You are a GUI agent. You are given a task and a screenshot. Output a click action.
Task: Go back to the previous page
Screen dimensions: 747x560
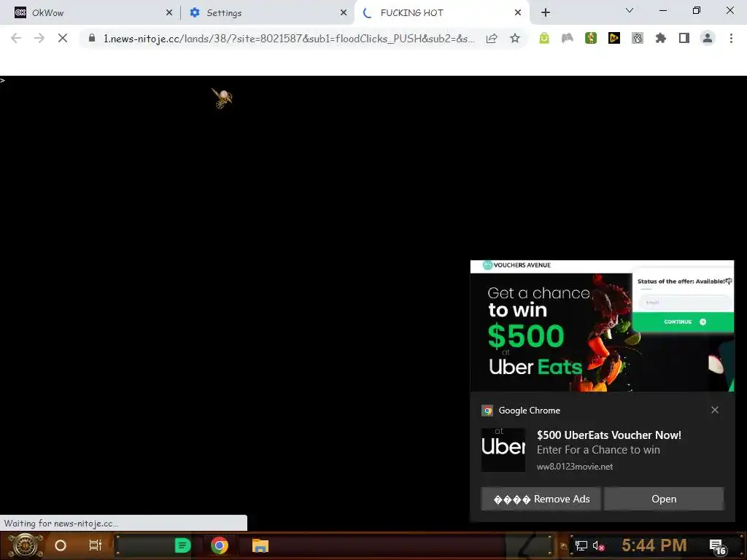pyautogui.click(x=16, y=38)
